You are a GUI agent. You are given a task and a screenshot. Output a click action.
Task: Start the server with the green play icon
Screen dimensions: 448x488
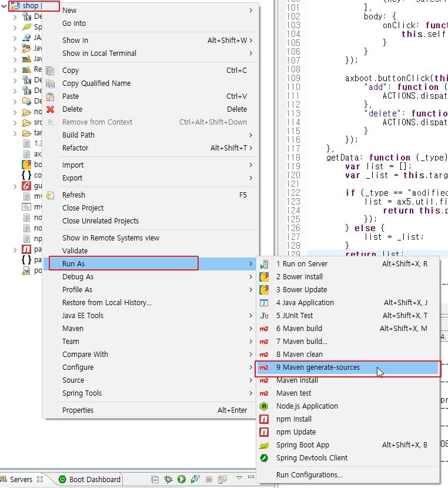pyautogui.click(x=182, y=479)
